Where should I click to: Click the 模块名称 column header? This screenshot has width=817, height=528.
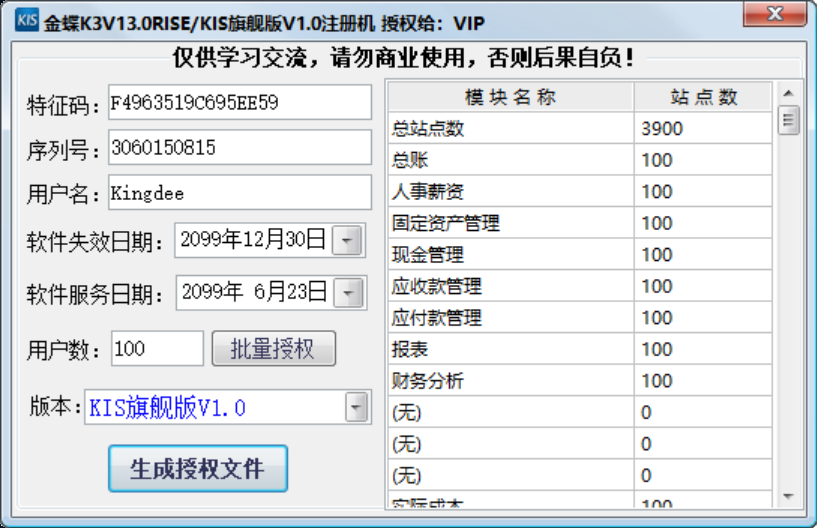[511, 96]
